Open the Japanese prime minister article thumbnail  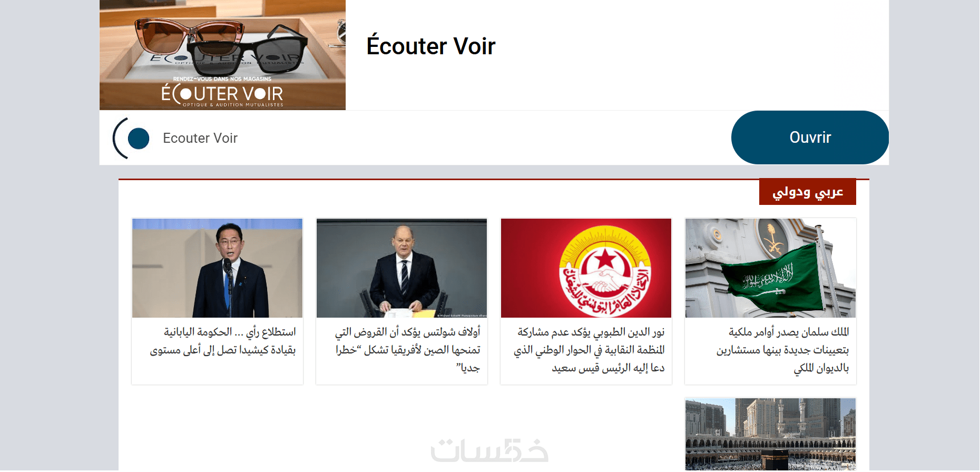(x=217, y=268)
